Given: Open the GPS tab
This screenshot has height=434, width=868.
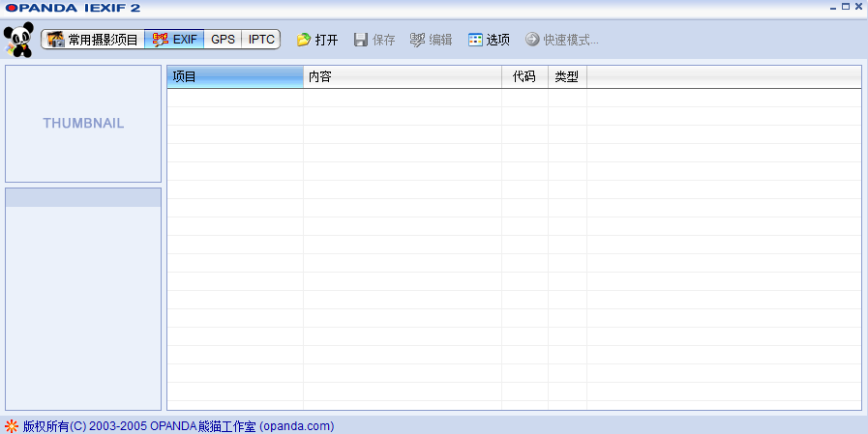Looking at the screenshot, I should point(223,40).
